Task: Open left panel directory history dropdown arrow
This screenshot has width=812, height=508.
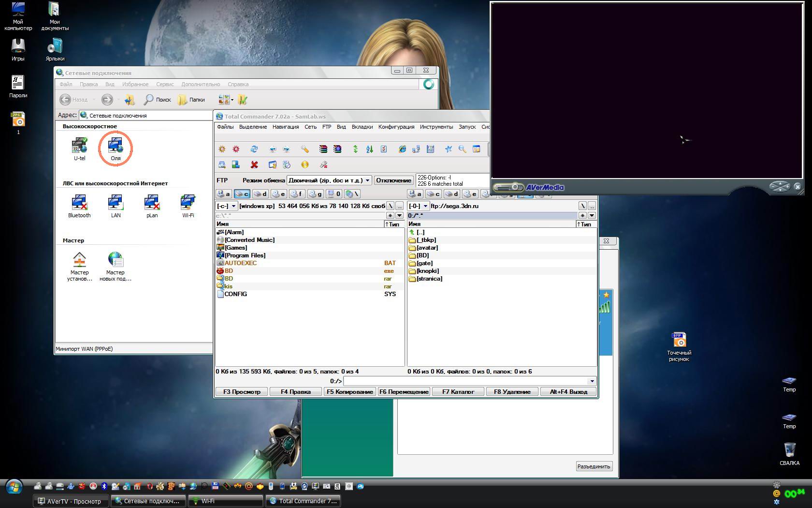Action: pos(399,215)
